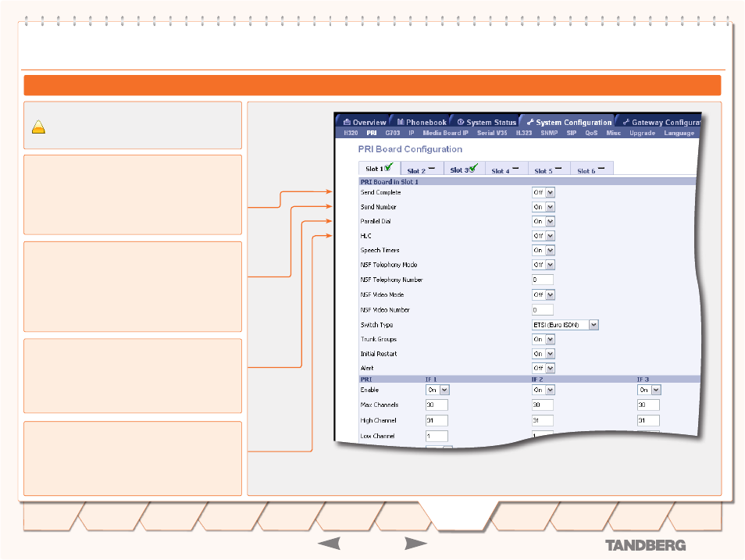This screenshot has height=560, width=745.
Task: Click the G703 submenu link
Action: (x=393, y=133)
